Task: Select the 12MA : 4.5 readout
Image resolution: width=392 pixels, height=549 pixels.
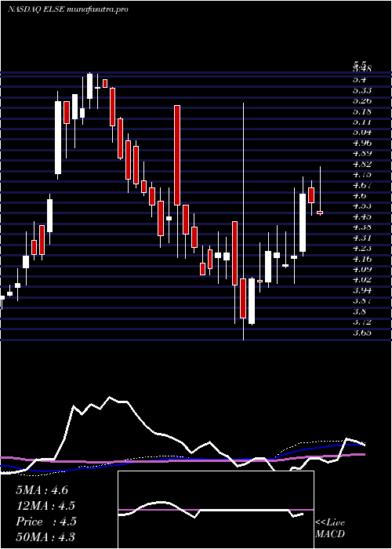Action: tap(45, 506)
